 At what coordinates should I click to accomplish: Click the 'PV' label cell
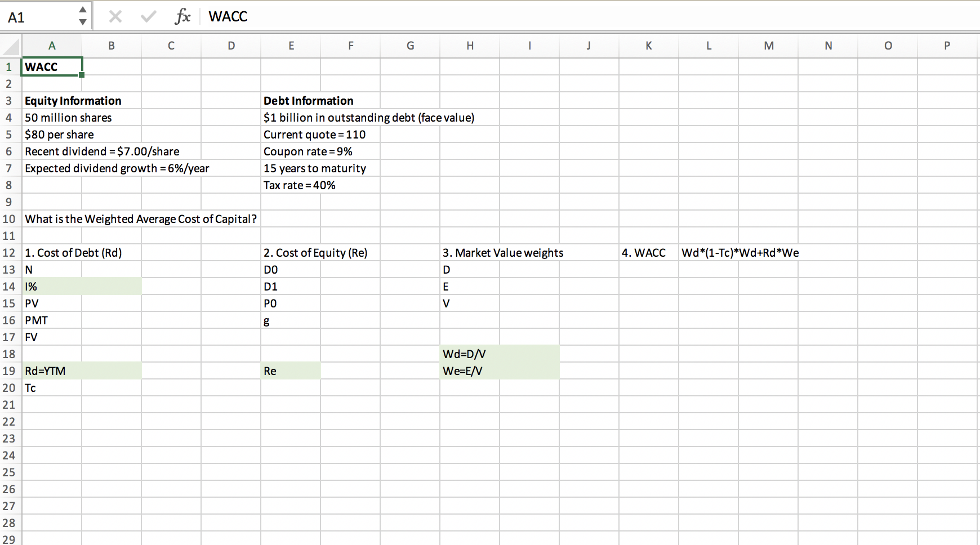click(52, 303)
